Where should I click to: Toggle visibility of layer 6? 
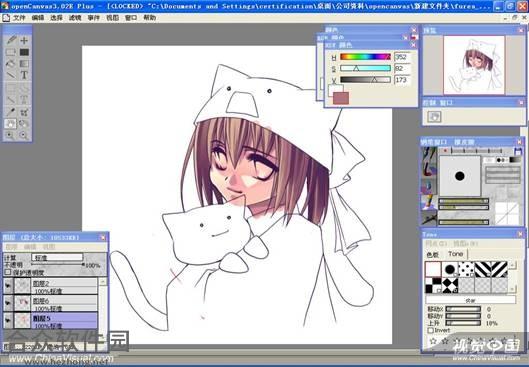(x=8, y=303)
